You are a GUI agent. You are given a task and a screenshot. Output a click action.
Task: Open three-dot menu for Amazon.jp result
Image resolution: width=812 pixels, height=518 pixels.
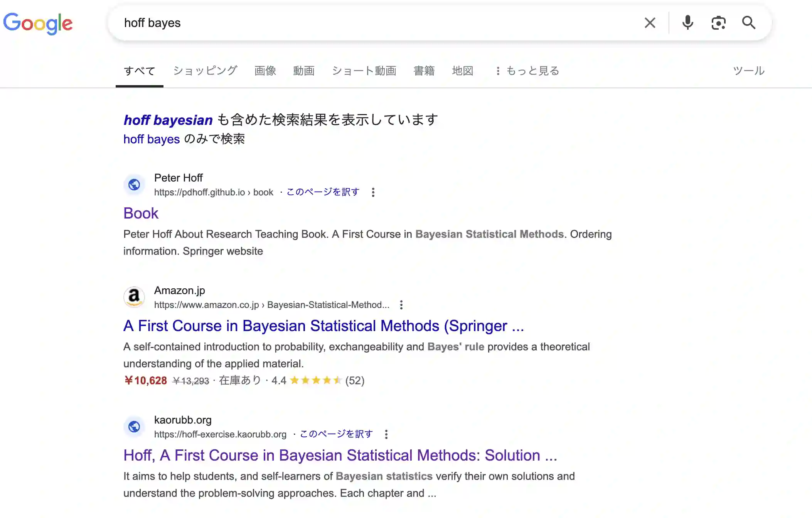pos(401,304)
